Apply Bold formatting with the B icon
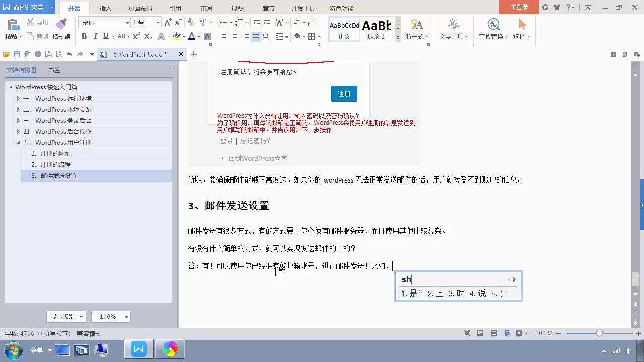644x362 pixels. coord(84,36)
